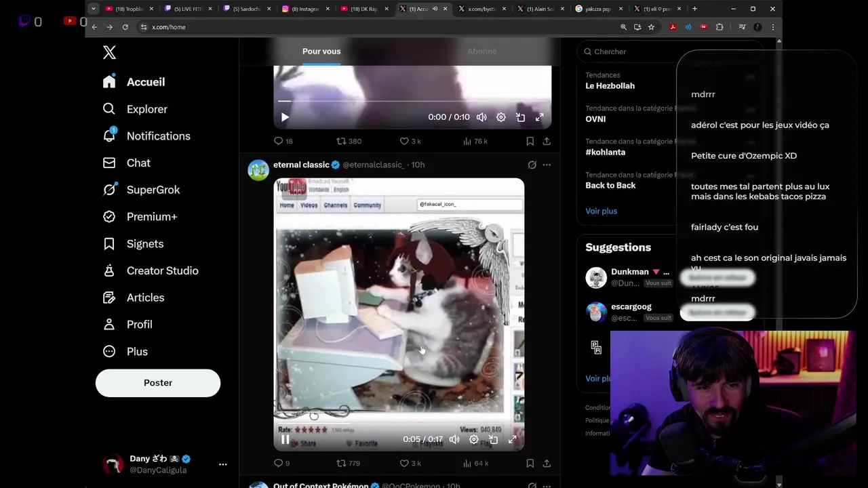868x488 pixels.
Task: Open eternal classic profile avatar
Action: tap(258, 170)
